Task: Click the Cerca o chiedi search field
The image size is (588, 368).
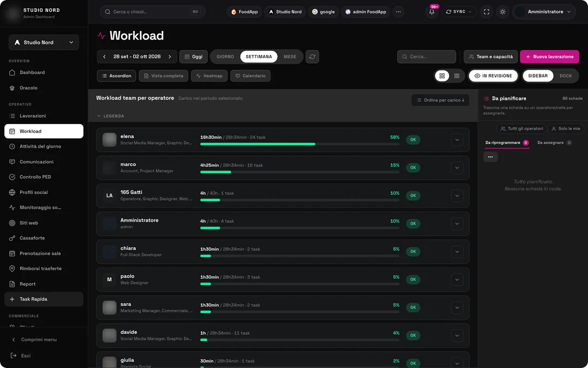Action: [x=153, y=12]
